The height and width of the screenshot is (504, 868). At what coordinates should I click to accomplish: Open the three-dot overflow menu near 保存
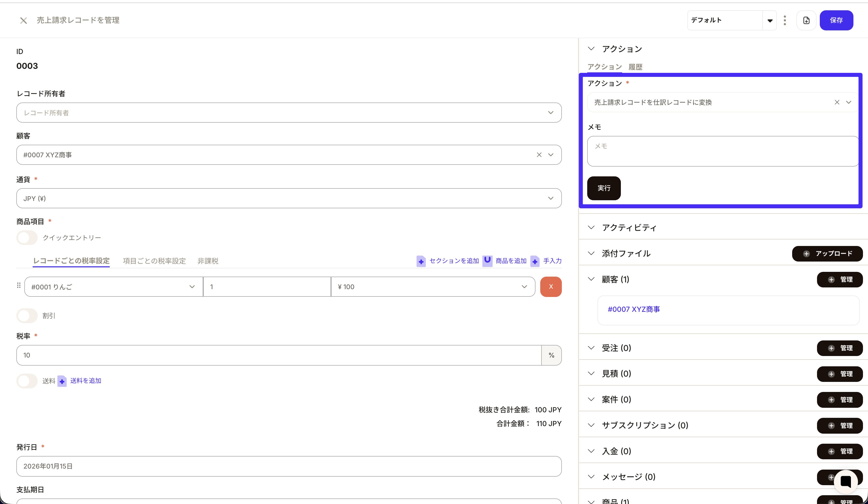[785, 20]
